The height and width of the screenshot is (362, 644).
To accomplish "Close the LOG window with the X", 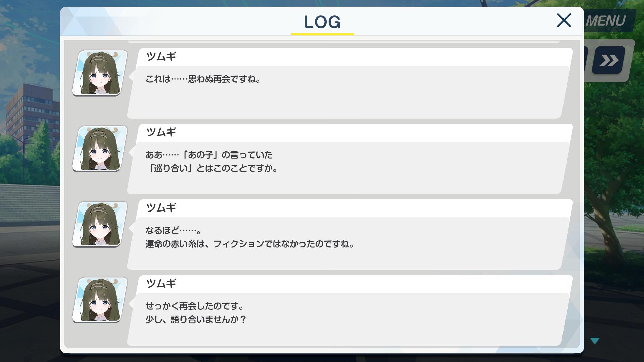I will 564,20.
